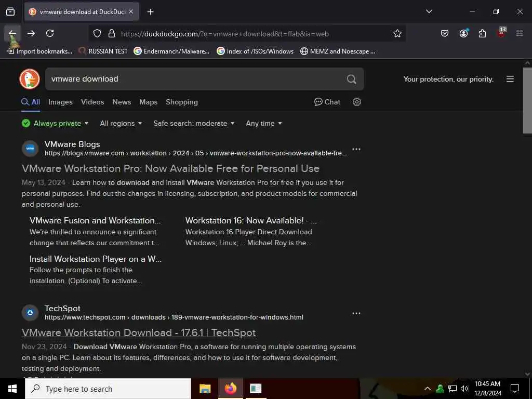Click the DuckDuckGo duck logo

pyautogui.click(x=30, y=79)
